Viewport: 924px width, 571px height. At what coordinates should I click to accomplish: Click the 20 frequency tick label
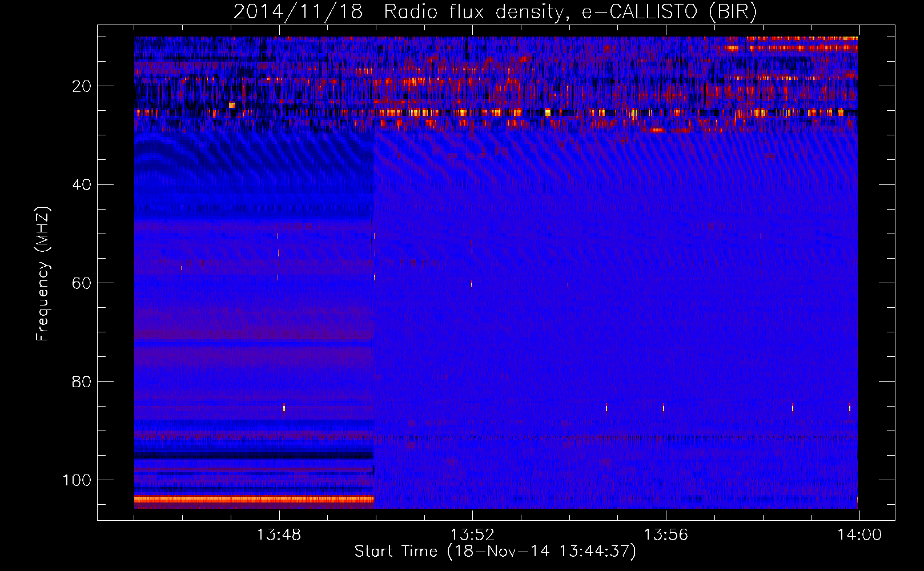coord(82,86)
